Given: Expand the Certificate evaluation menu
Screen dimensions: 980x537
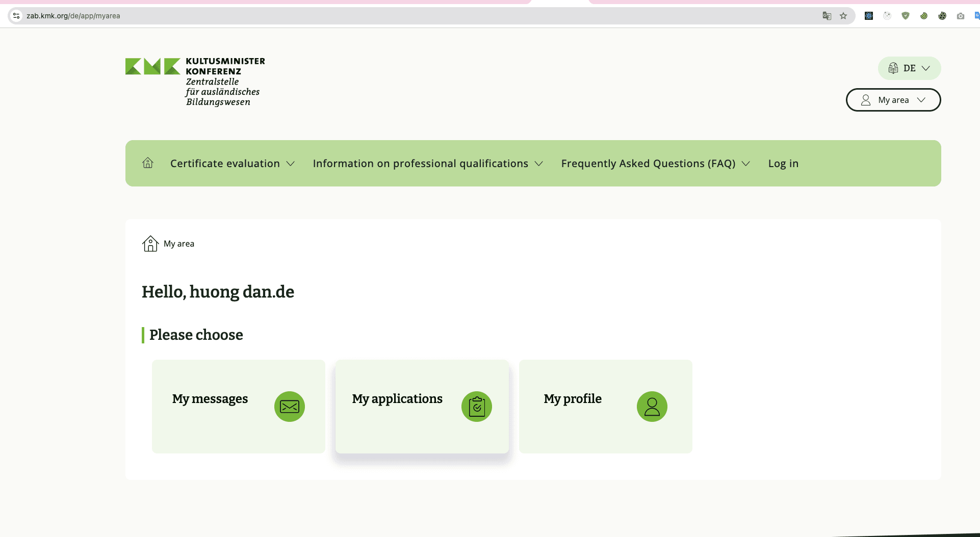Looking at the screenshot, I should click(233, 164).
